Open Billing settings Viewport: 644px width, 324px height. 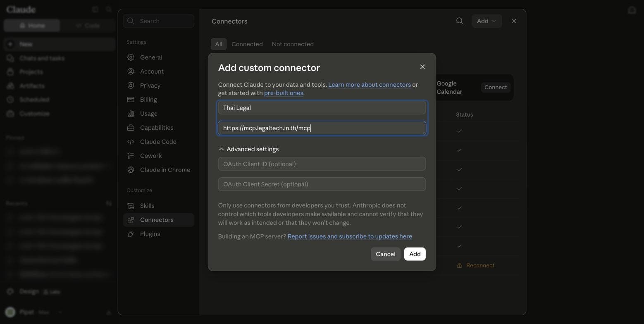tap(159, 100)
